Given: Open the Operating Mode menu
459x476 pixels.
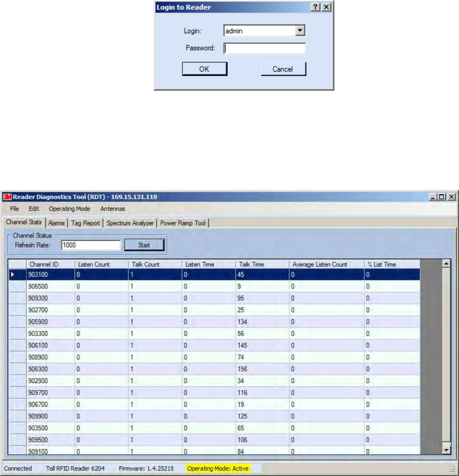Looking at the screenshot, I should [69, 208].
